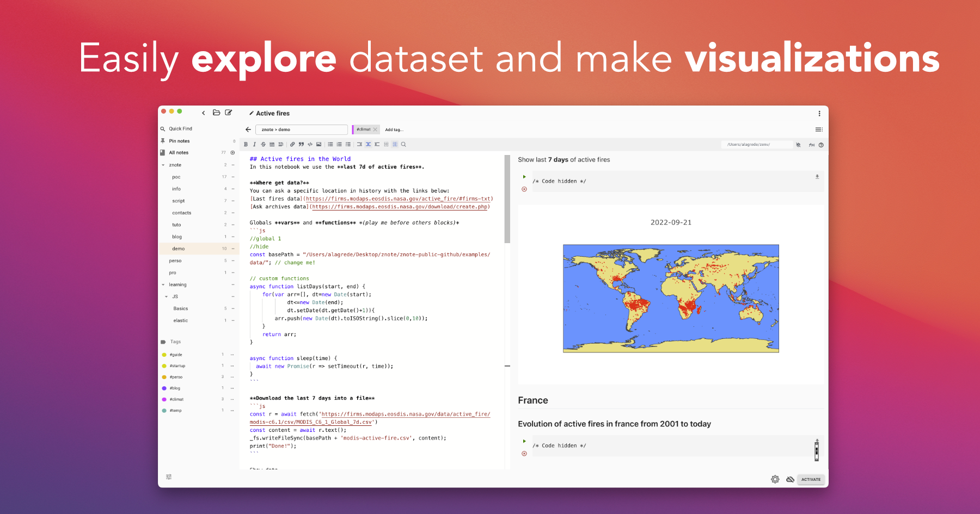This screenshot has width=980, height=514.
Task: Open options dash for the tuto folder
Action: (233, 225)
